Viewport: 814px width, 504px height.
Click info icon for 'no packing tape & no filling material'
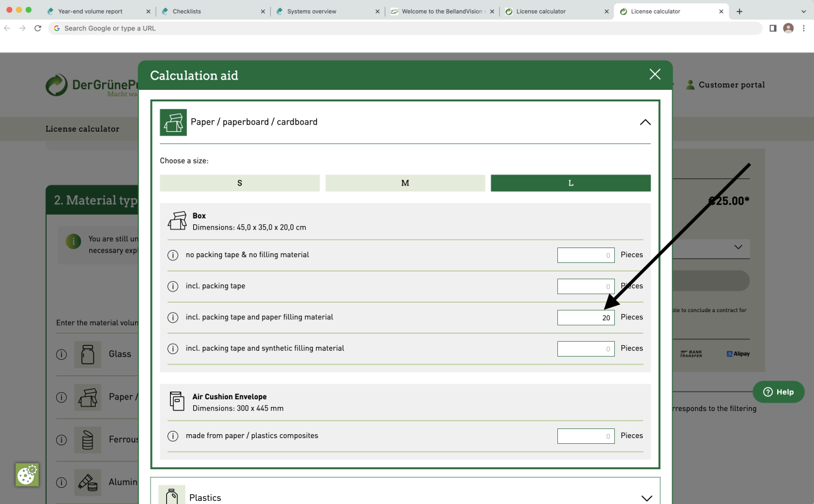[x=173, y=255]
